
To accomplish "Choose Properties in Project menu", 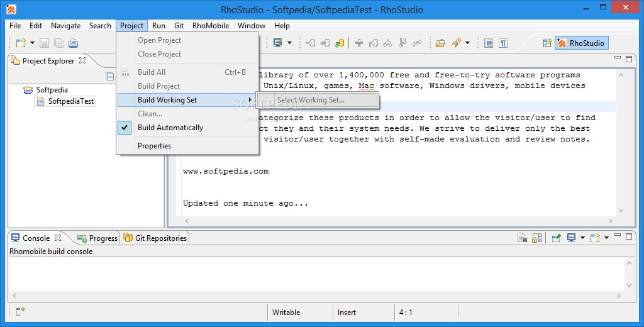I will (188, 145).
